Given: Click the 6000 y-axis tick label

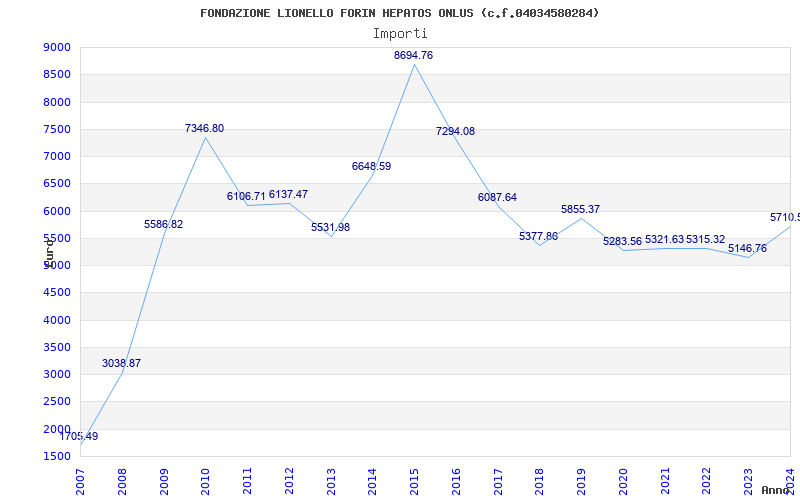Looking at the screenshot, I should tap(57, 211).
